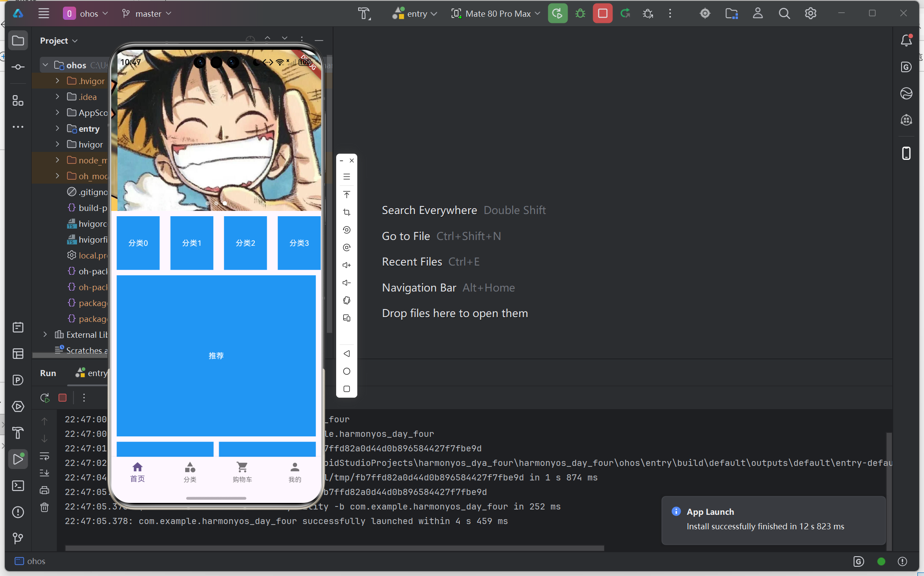Open IDE settings gear icon
The image size is (924, 576).
(810, 14)
